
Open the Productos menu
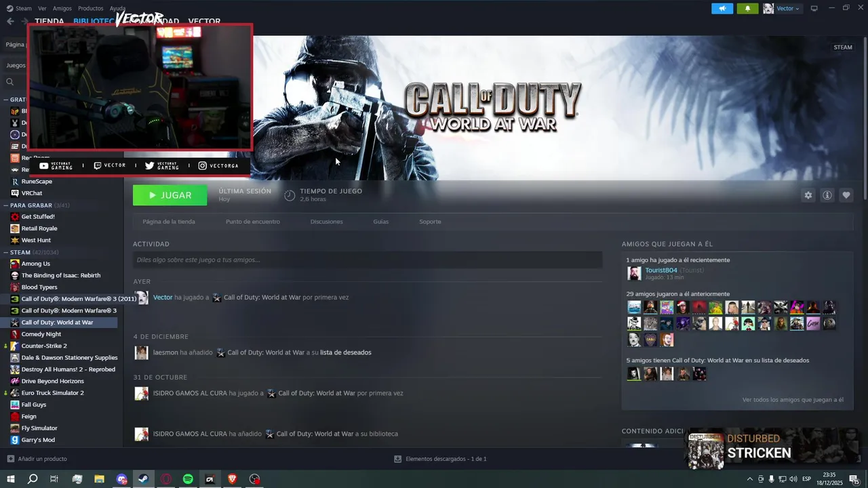[90, 8]
